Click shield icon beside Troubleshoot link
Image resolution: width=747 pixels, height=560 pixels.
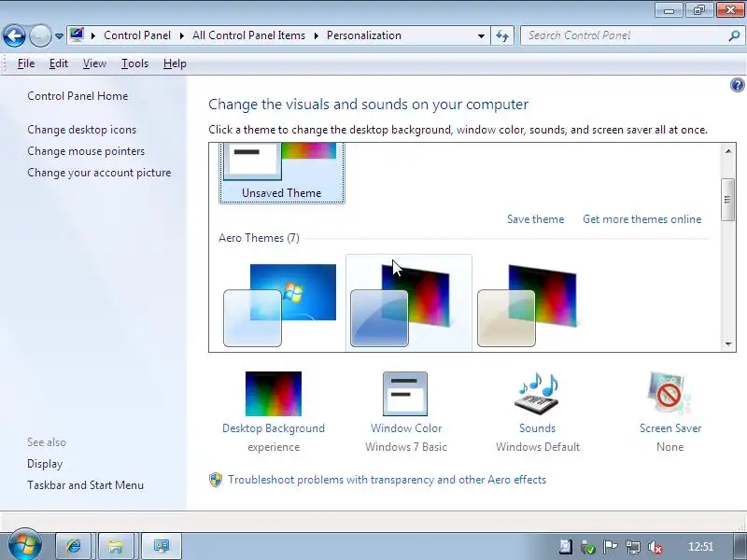click(x=216, y=480)
